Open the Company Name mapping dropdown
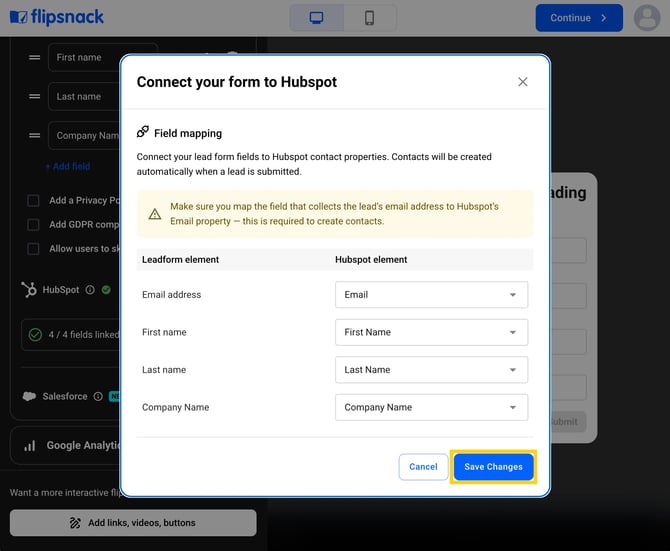This screenshot has width=670, height=551. [431, 407]
